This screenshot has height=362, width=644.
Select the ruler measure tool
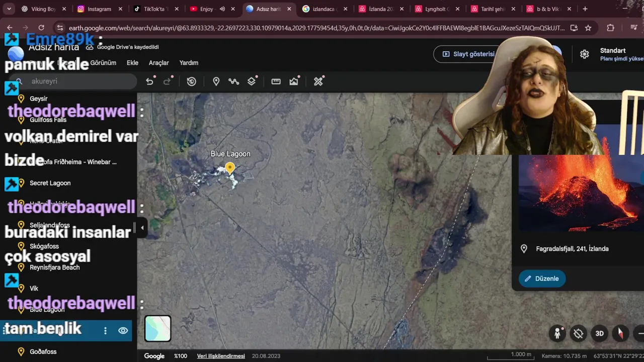pyautogui.click(x=276, y=81)
